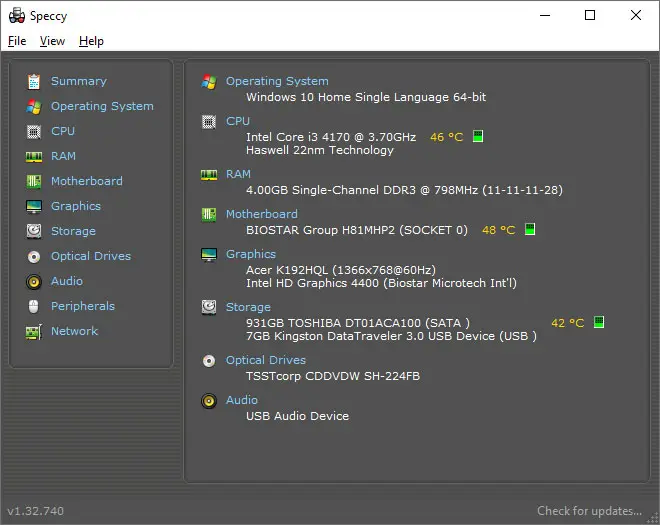Open the View menu
660x525 pixels.
pyautogui.click(x=52, y=41)
